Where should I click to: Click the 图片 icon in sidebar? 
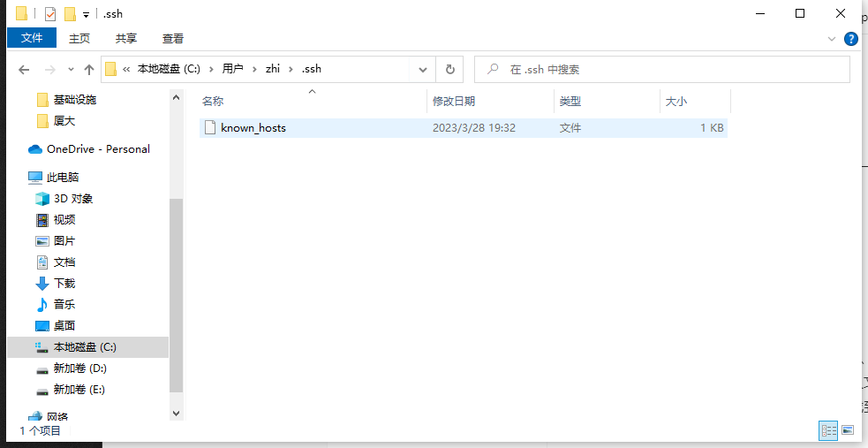click(x=42, y=241)
